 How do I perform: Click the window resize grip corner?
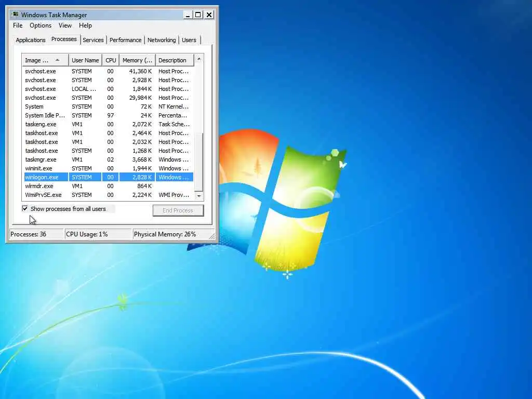[212, 236]
